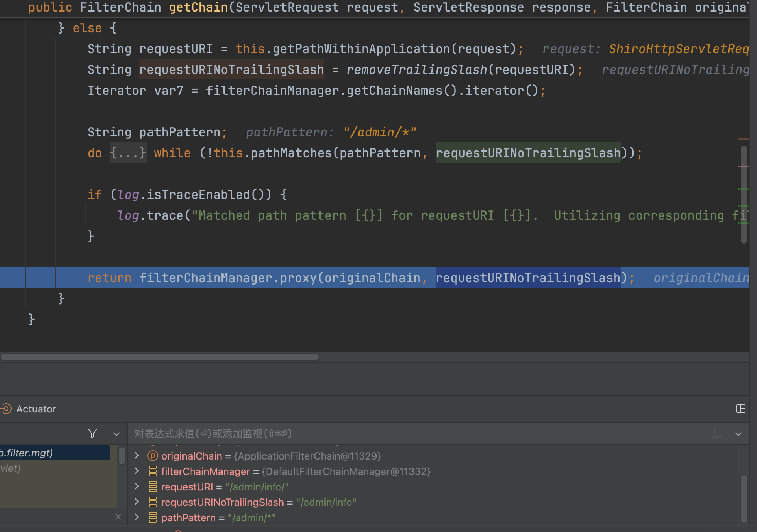Click the debugger layout settings icon
Screen dimensions: 757x532
point(740,409)
